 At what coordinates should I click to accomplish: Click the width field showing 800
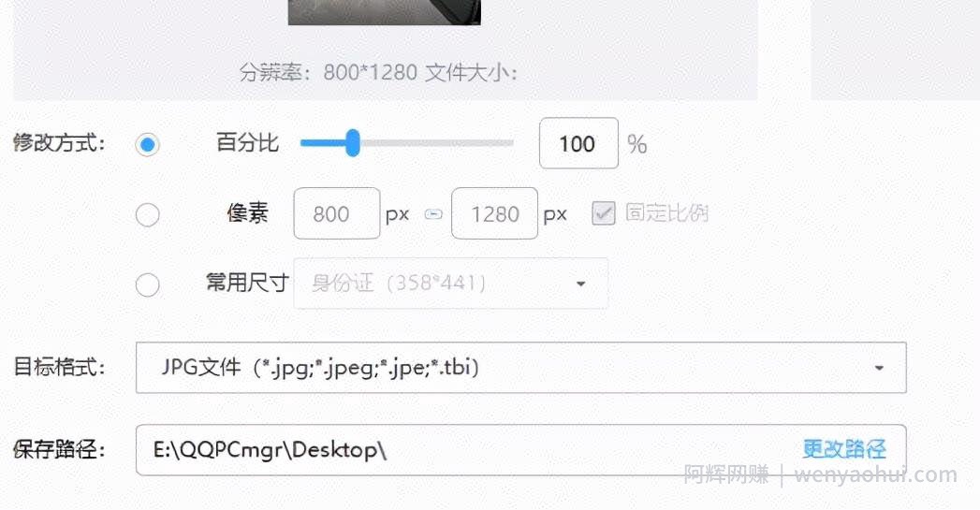click(337, 213)
